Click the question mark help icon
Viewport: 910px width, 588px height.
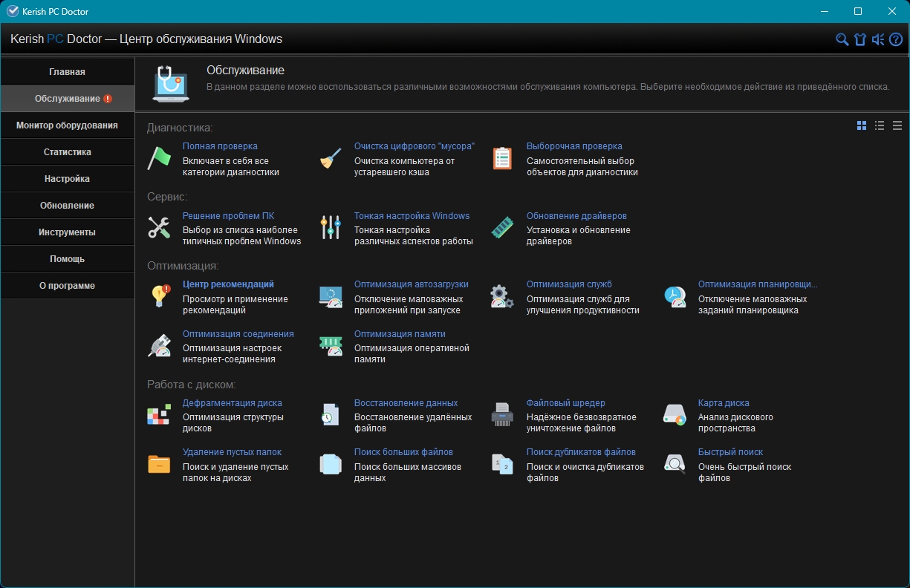point(896,39)
